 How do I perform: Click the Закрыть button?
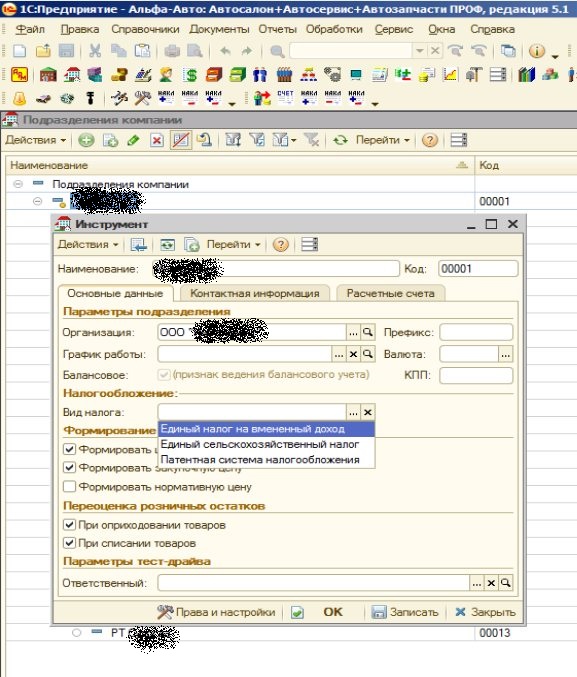(485, 612)
